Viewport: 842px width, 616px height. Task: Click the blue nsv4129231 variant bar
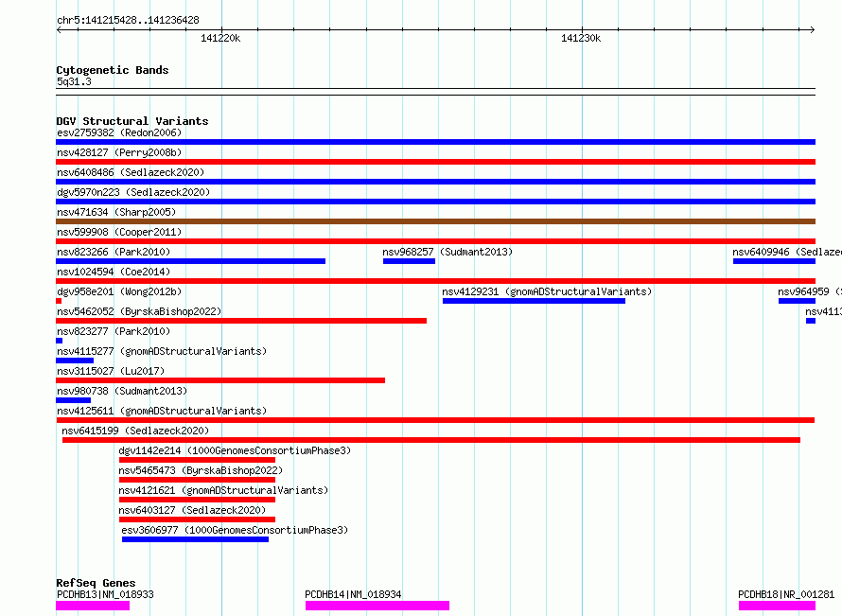point(534,301)
